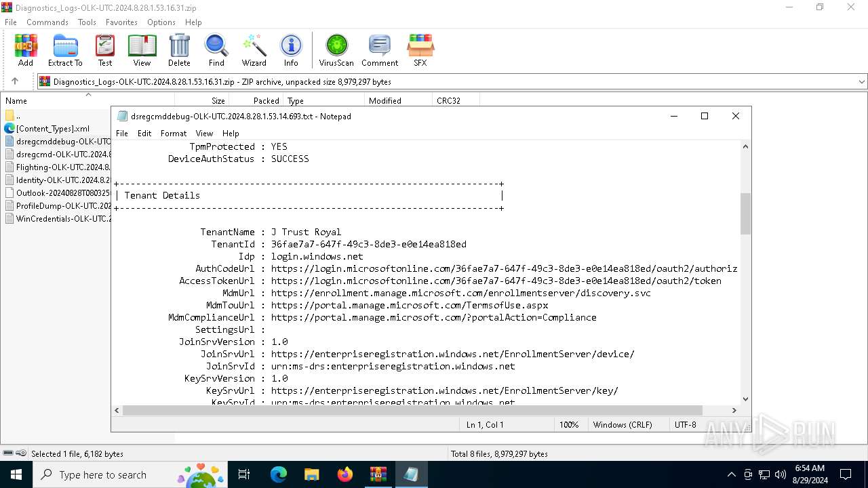Minimize the Notepad window
Screen dimensions: 868x488
click(674, 117)
